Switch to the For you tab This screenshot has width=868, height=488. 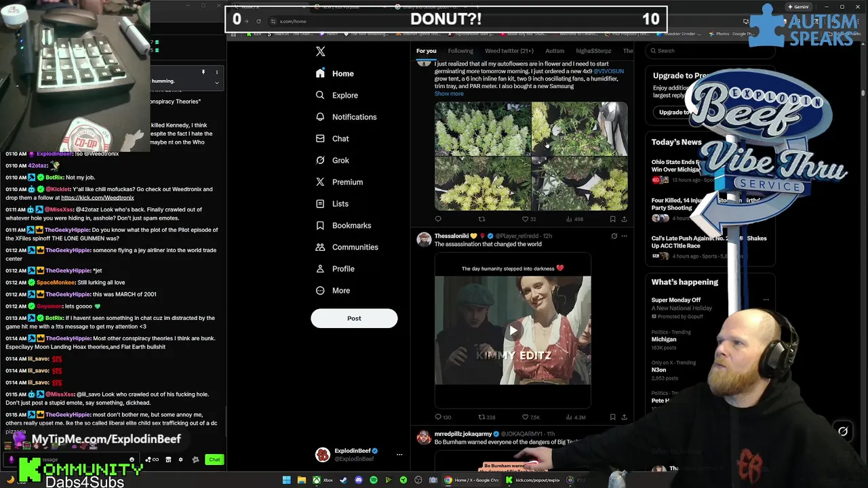426,51
